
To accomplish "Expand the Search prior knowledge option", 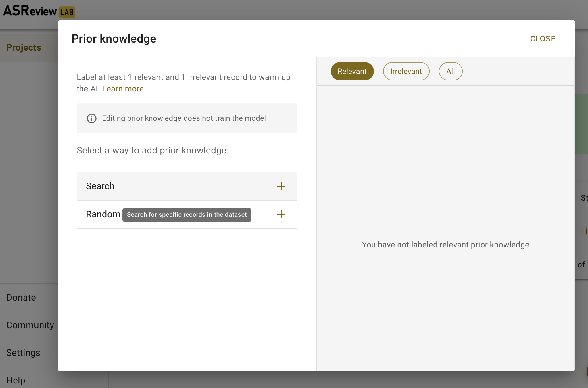I will 100,186.
